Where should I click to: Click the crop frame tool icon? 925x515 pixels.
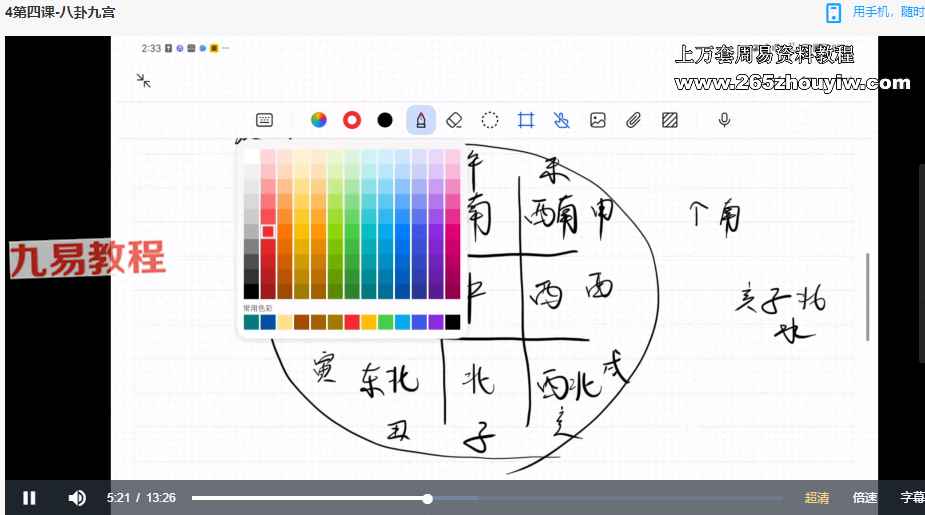(x=526, y=120)
